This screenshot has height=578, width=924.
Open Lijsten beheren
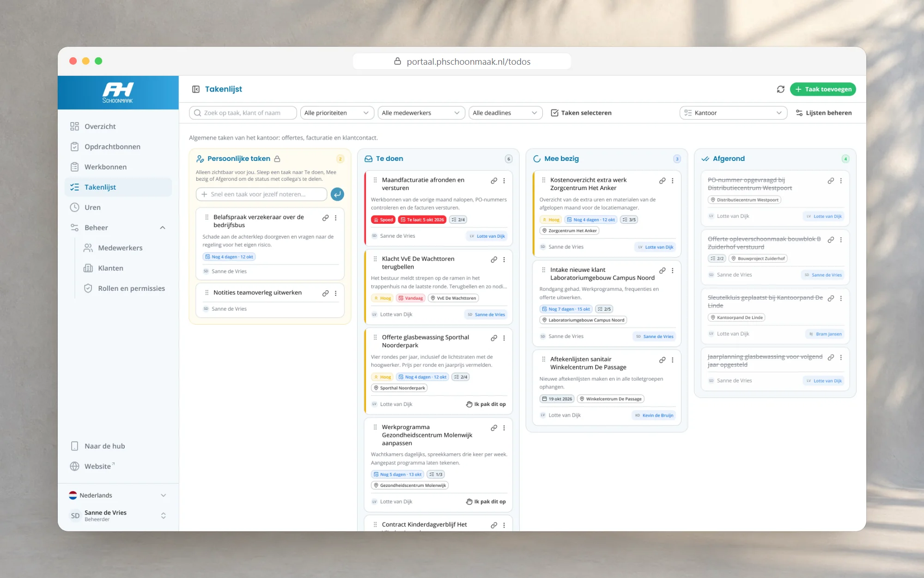click(x=823, y=113)
